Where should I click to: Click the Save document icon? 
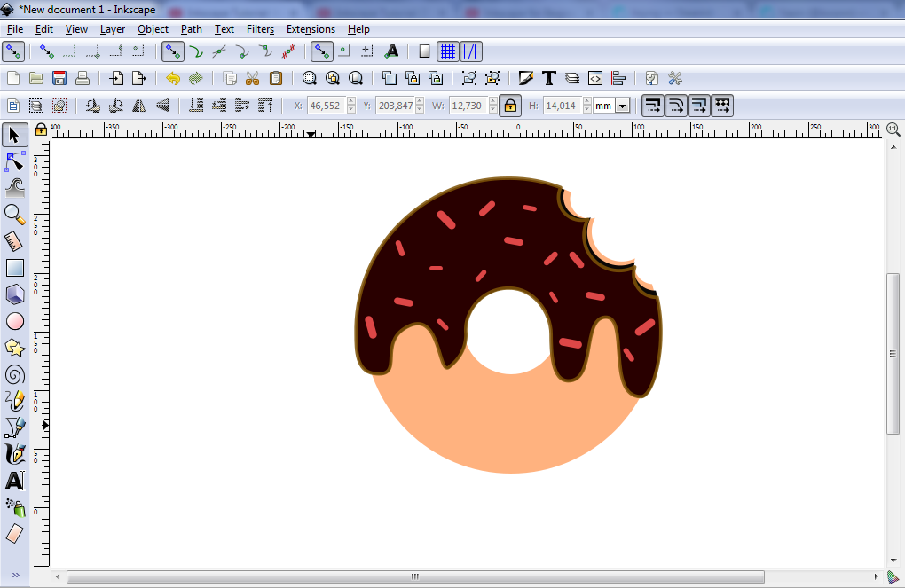click(59, 78)
